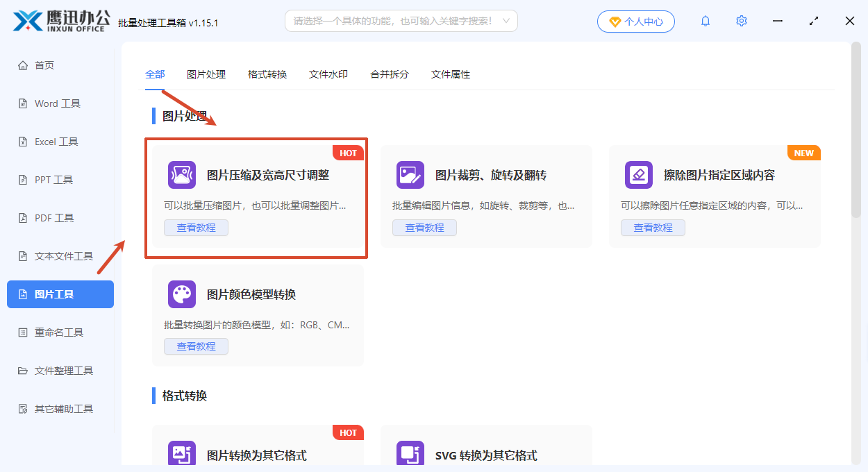Screen dimensions: 868x472
Task: Open settings via the gear icon
Action: [742, 22]
